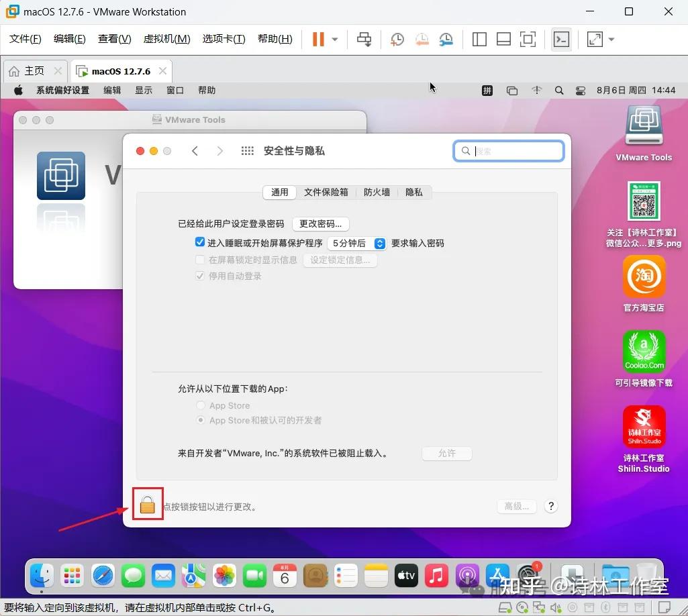The height and width of the screenshot is (616, 688).
Task: Open the 5分钟后 delay dropdown
Action: click(356, 243)
